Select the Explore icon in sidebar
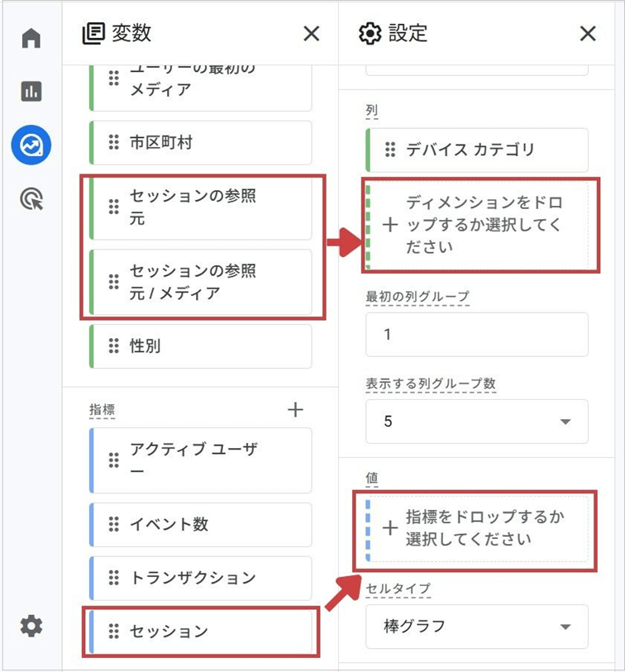 31,145
